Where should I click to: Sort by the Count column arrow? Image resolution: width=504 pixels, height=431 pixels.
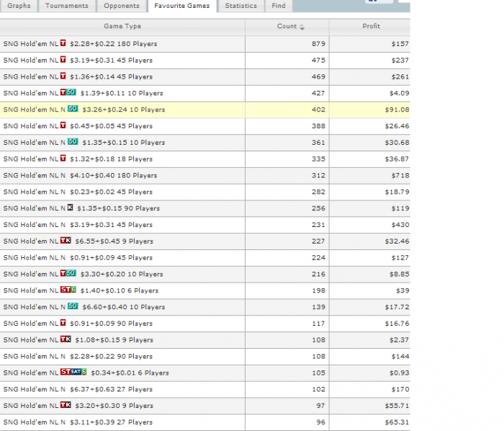[x=302, y=27]
